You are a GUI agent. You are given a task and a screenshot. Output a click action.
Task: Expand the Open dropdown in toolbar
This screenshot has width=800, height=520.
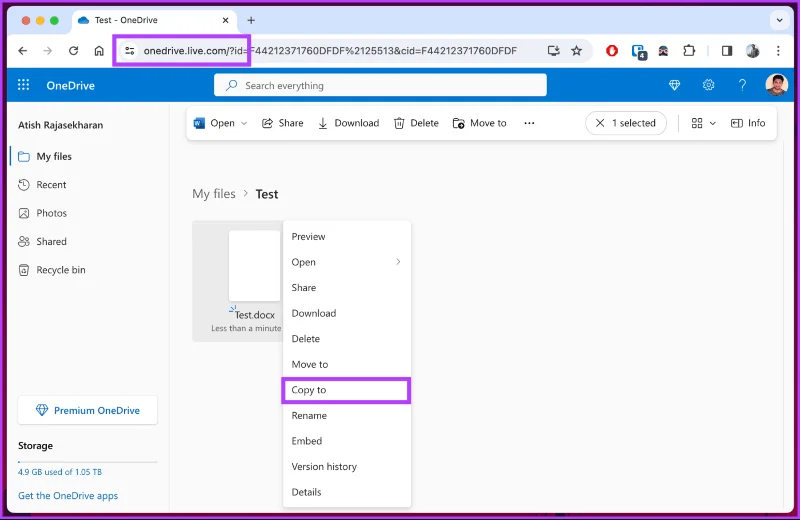coord(244,123)
